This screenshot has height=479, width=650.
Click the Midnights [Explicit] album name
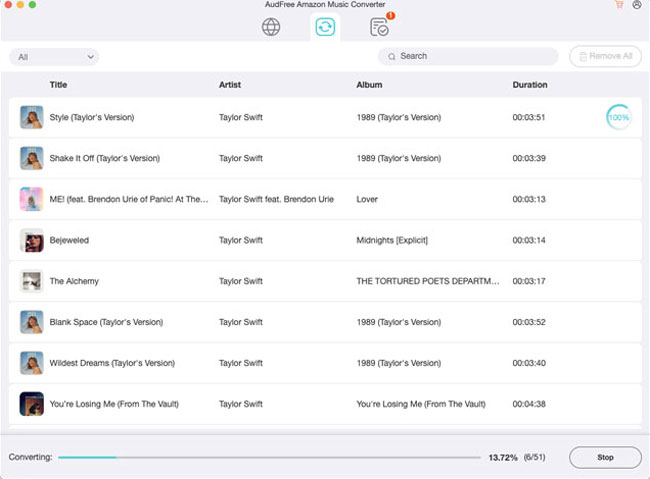pos(392,241)
